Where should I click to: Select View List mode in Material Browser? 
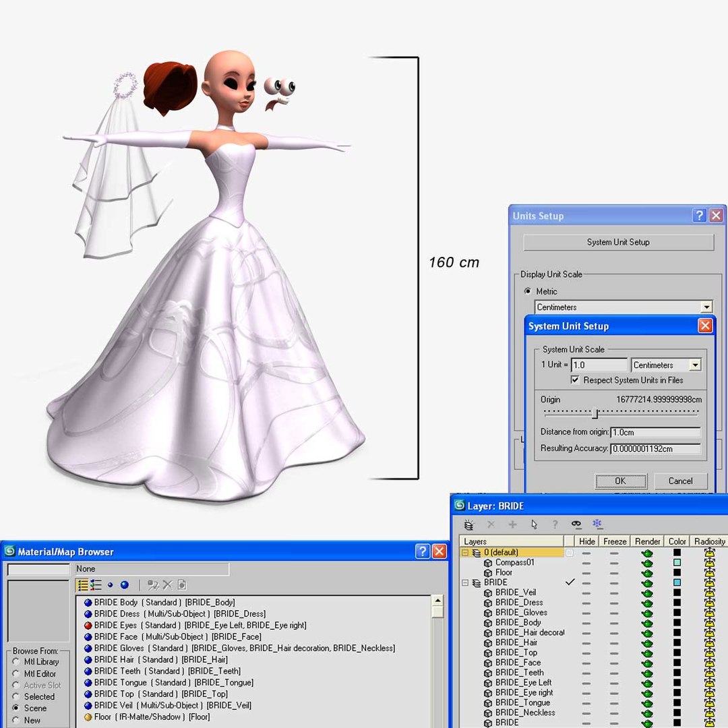(83, 585)
